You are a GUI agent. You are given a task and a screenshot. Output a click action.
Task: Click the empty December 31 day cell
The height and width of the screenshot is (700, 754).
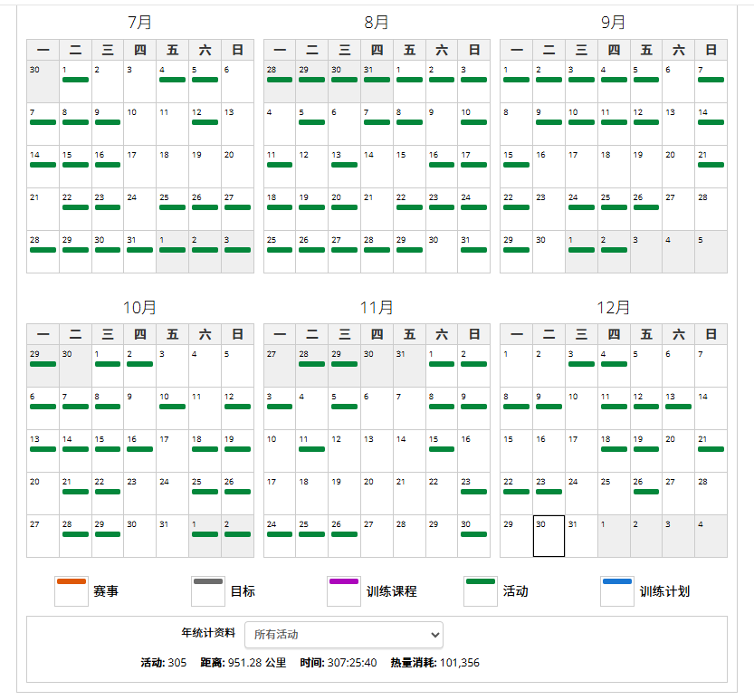point(580,536)
